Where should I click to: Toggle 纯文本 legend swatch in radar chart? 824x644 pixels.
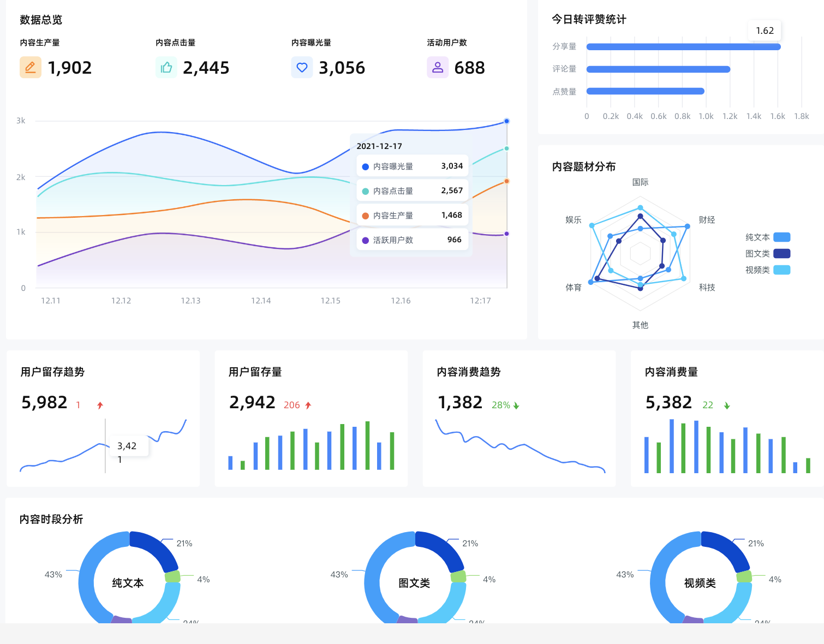point(782,237)
